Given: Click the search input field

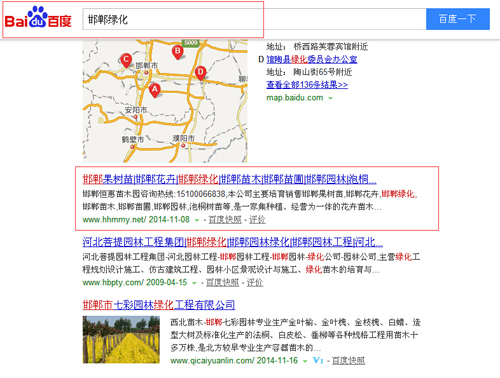Looking at the screenshot, I should tap(254, 19).
